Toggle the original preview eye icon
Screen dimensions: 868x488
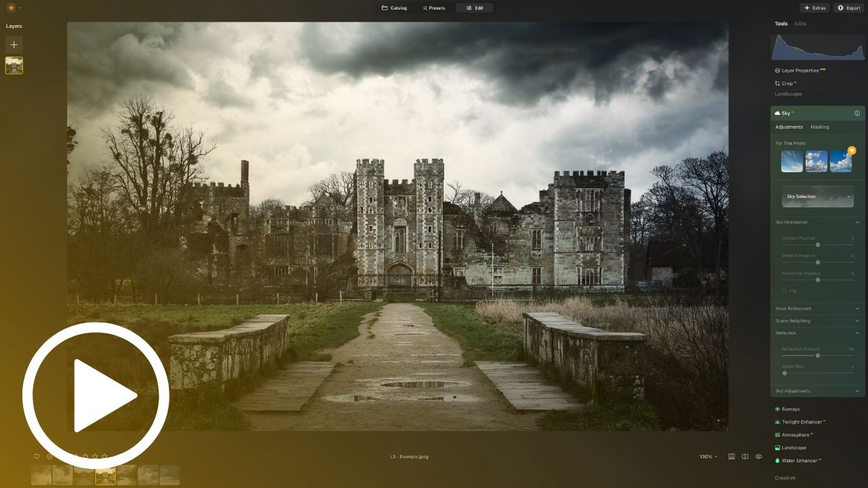[759, 457]
